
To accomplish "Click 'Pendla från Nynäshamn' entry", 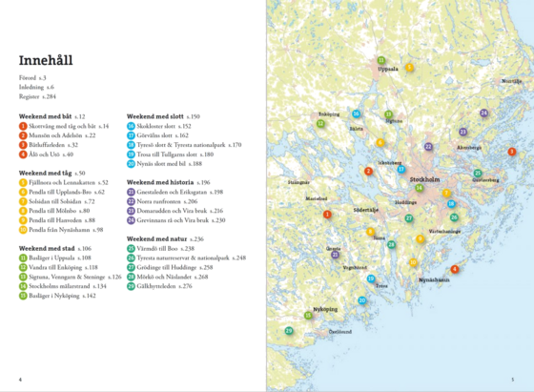I will (x=61, y=230).
